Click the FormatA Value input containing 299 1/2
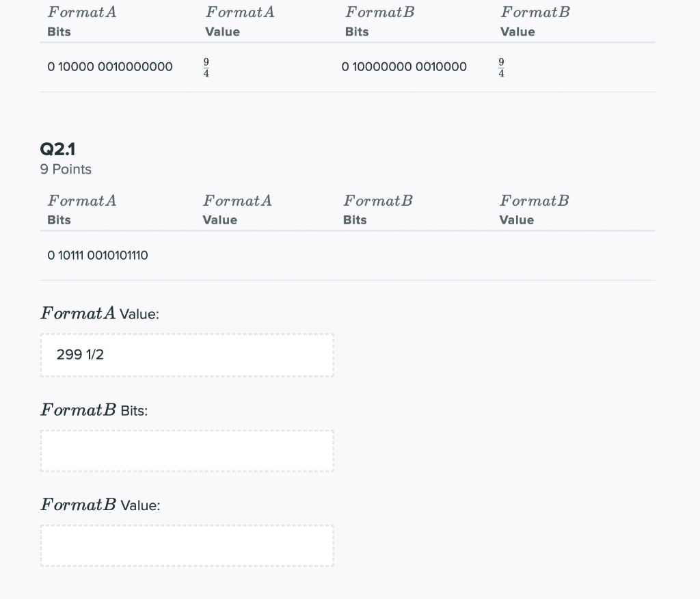Viewport: 700px width, 599px height. tap(187, 355)
